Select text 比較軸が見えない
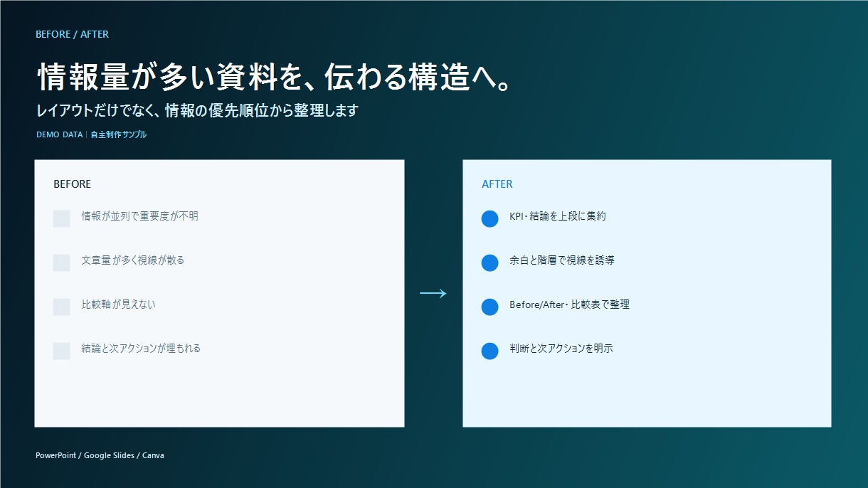The image size is (868, 488). (x=119, y=304)
